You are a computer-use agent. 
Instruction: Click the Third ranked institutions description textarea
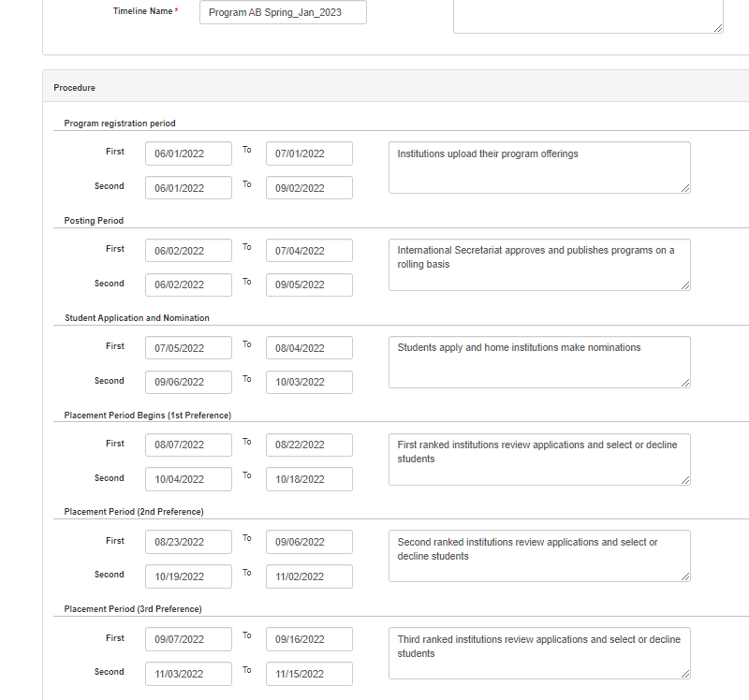[538, 653]
